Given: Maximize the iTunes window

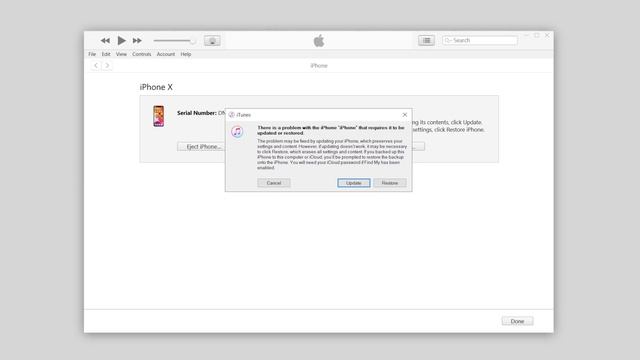Looking at the screenshot, I should tap(537, 36).
